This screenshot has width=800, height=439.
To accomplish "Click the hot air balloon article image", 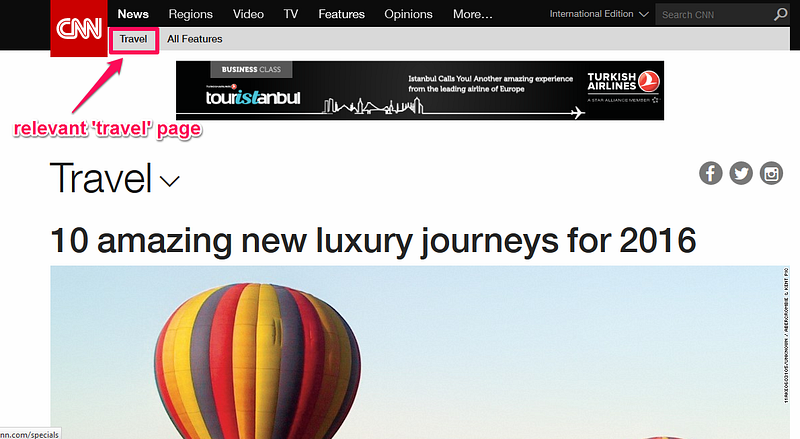I will click(420, 352).
